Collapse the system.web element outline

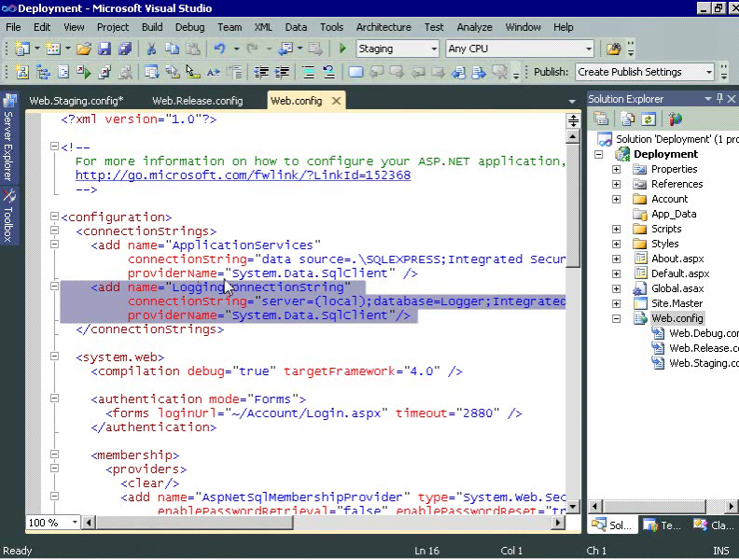point(54,357)
